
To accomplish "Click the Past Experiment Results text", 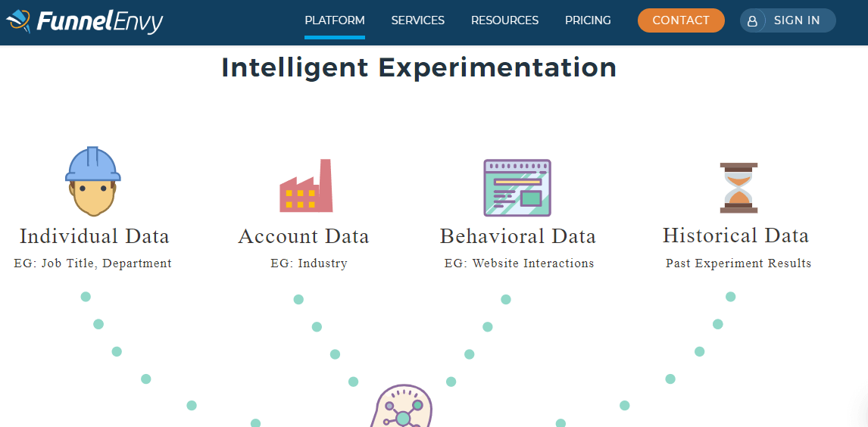I will (738, 263).
